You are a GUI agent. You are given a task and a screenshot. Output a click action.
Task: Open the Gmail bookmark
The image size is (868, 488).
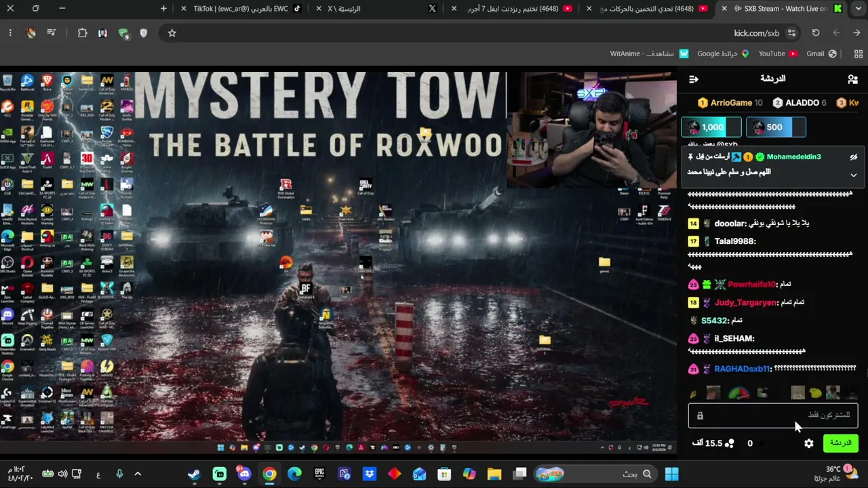tap(821, 54)
